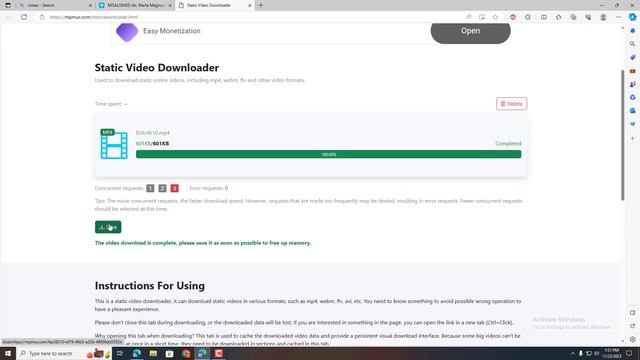The width and height of the screenshot is (640, 360).
Task: Select concurrent requests option 2
Action: point(162,188)
